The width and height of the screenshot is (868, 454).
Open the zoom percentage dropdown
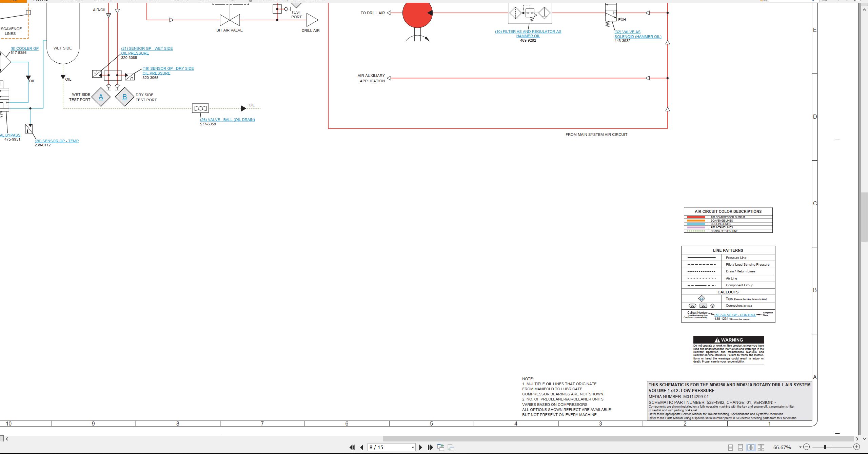[800, 447]
